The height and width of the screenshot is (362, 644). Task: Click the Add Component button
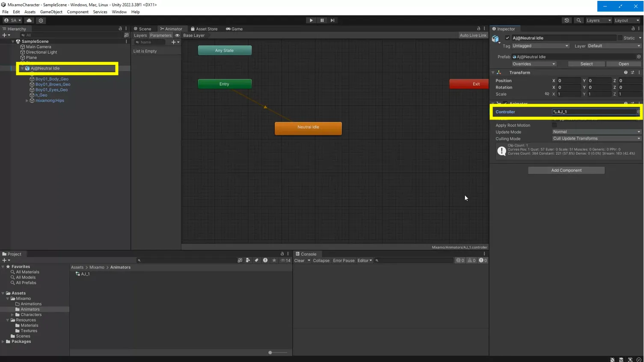click(x=566, y=170)
